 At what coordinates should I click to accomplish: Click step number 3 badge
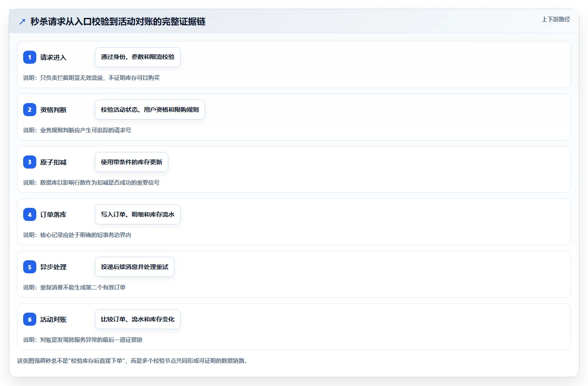[x=30, y=162]
